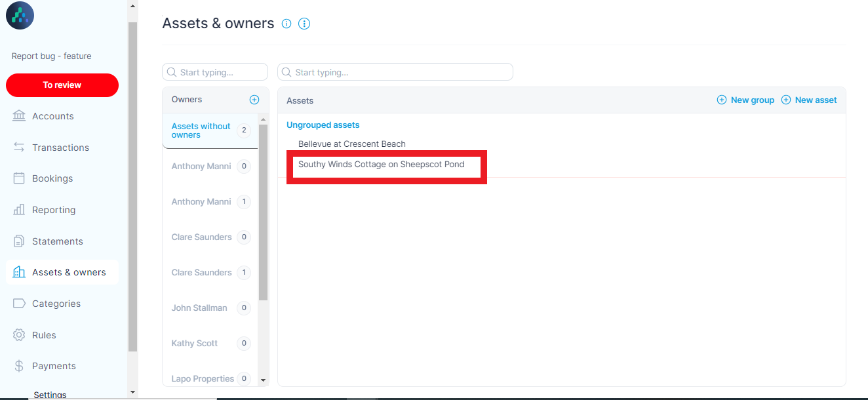Click info icon next to page title
The height and width of the screenshot is (400, 868).
(x=286, y=24)
